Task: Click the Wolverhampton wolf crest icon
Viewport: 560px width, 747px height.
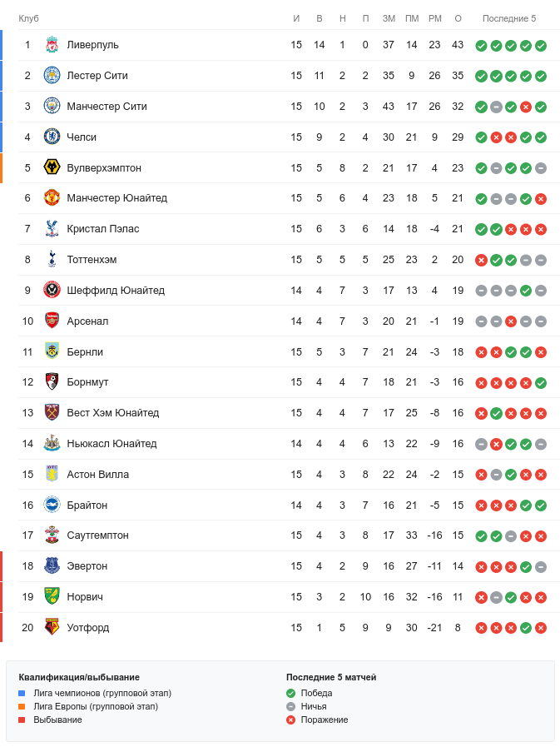Action: point(52,168)
